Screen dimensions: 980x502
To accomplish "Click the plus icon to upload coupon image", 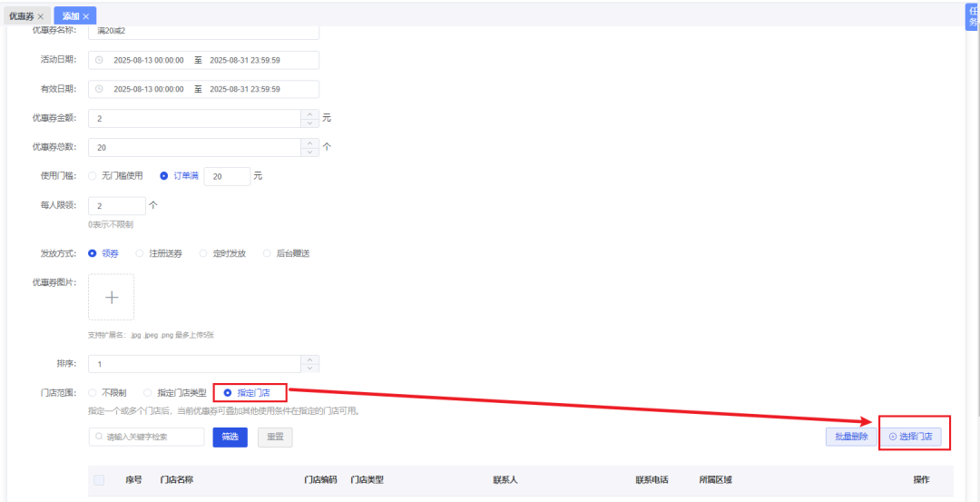I will 112,297.
